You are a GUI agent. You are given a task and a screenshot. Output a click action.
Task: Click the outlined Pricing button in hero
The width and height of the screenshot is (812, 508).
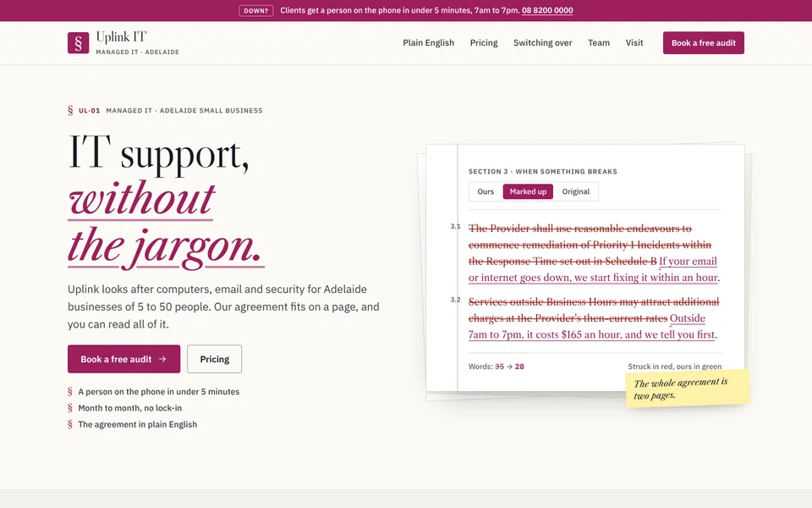pyautogui.click(x=214, y=359)
